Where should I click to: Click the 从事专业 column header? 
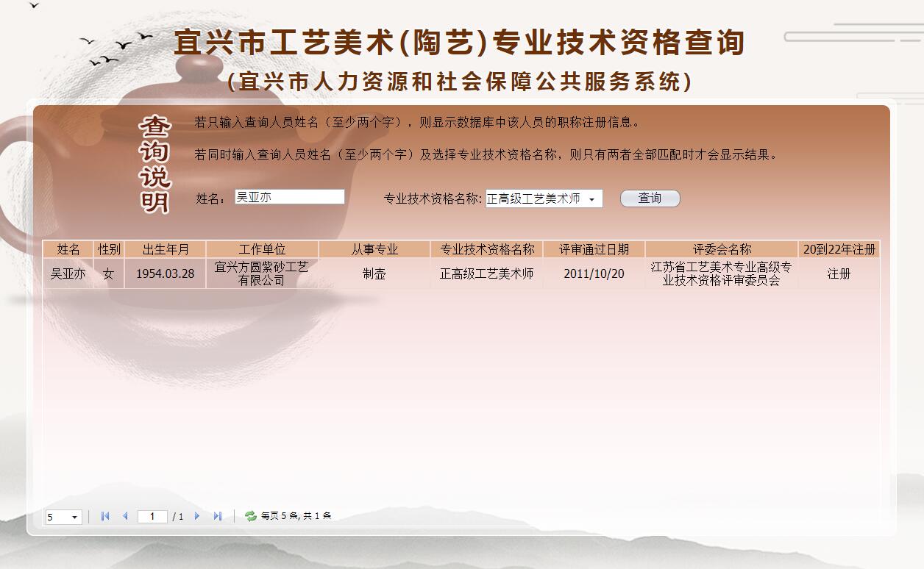(375, 248)
